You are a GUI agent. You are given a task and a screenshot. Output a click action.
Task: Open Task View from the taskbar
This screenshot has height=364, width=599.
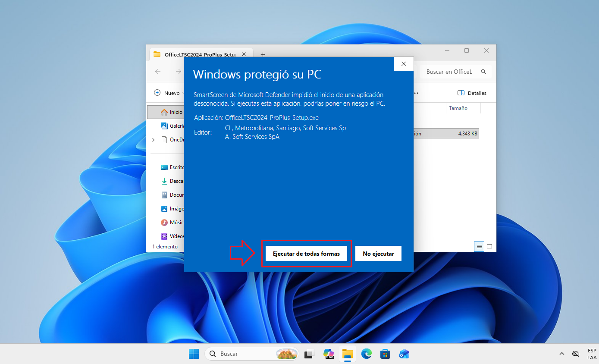[309, 354]
